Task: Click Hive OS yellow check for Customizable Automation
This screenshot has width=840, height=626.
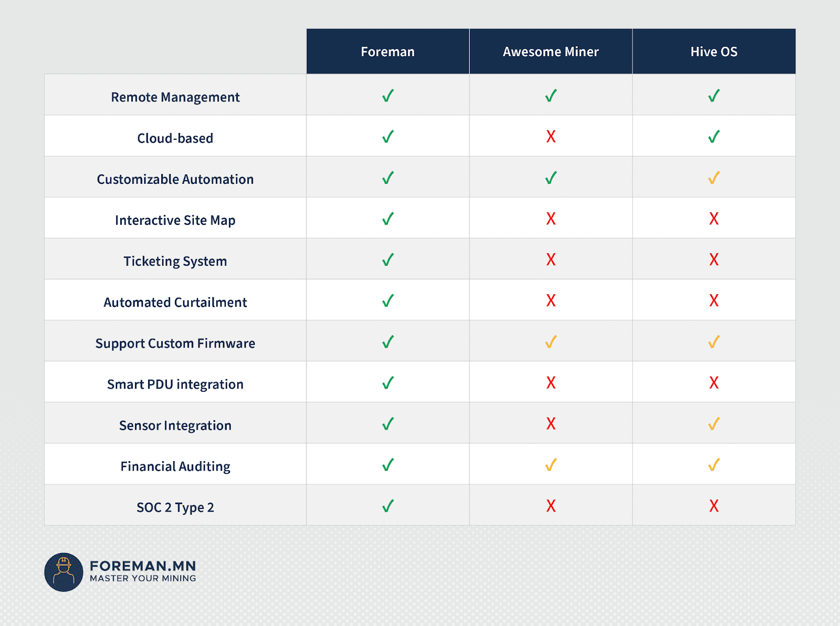Action: click(714, 178)
